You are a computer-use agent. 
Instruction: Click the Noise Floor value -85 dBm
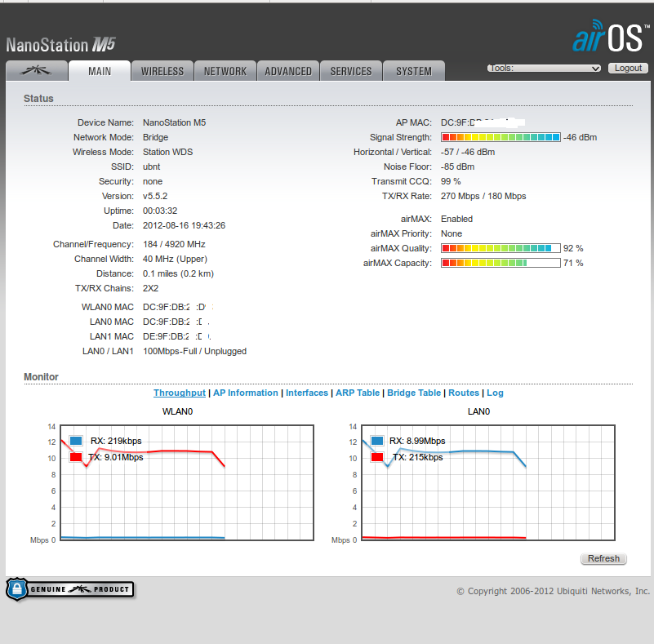(x=457, y=167)
